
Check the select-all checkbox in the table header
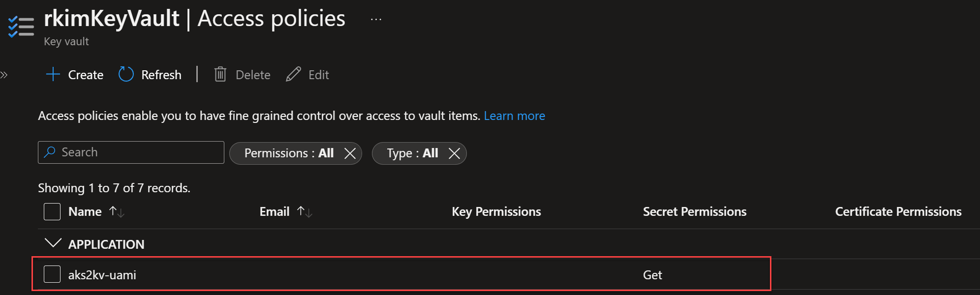click(52, 211)
